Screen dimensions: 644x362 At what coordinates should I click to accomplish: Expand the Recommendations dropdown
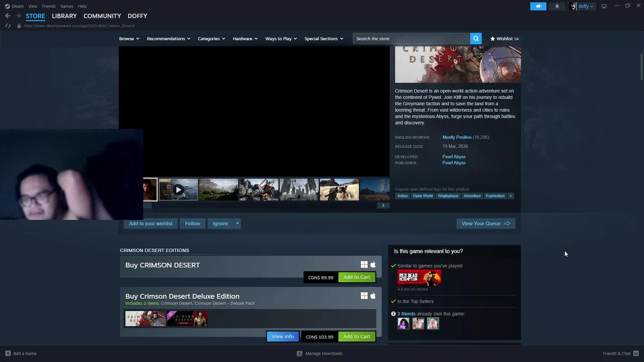169,39
